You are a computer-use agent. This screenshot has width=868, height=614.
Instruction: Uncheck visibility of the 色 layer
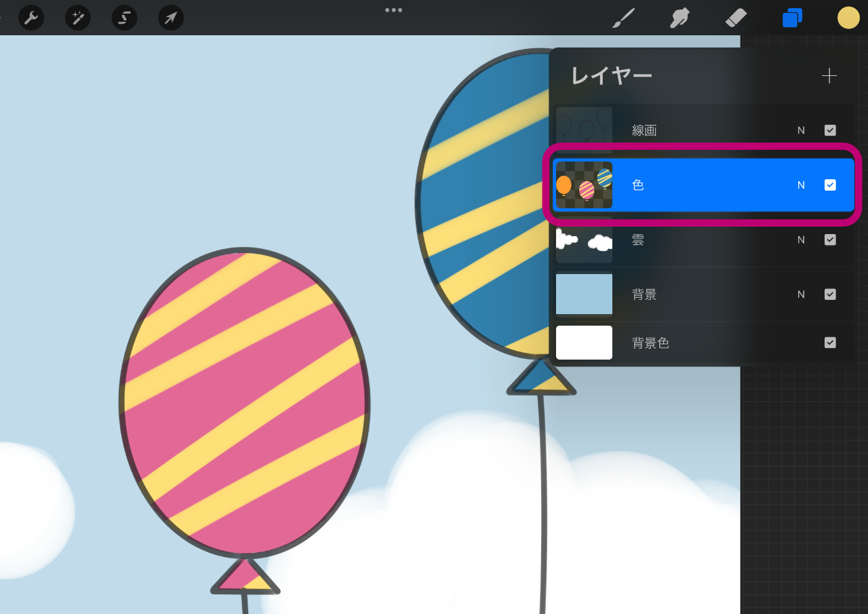pyautogui.click(x=830, y=185)
